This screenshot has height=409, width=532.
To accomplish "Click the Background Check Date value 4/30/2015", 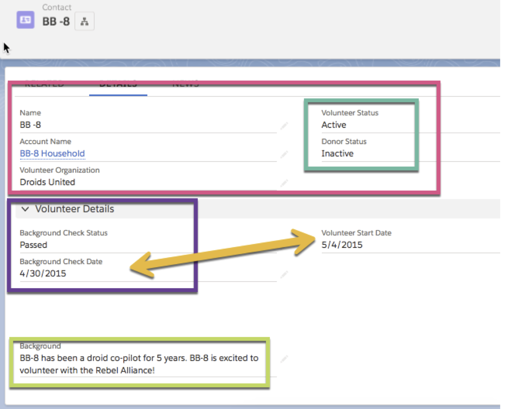I will [43, 273].
